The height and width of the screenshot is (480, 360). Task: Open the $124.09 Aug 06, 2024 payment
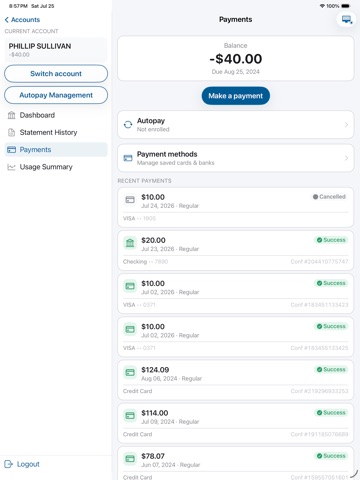[x=236, y=380]
